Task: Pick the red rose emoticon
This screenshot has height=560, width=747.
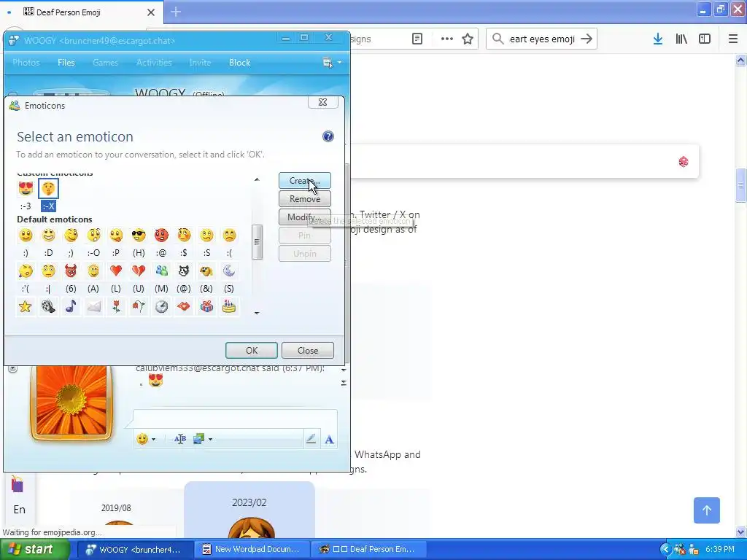Action: coord(116,307)
